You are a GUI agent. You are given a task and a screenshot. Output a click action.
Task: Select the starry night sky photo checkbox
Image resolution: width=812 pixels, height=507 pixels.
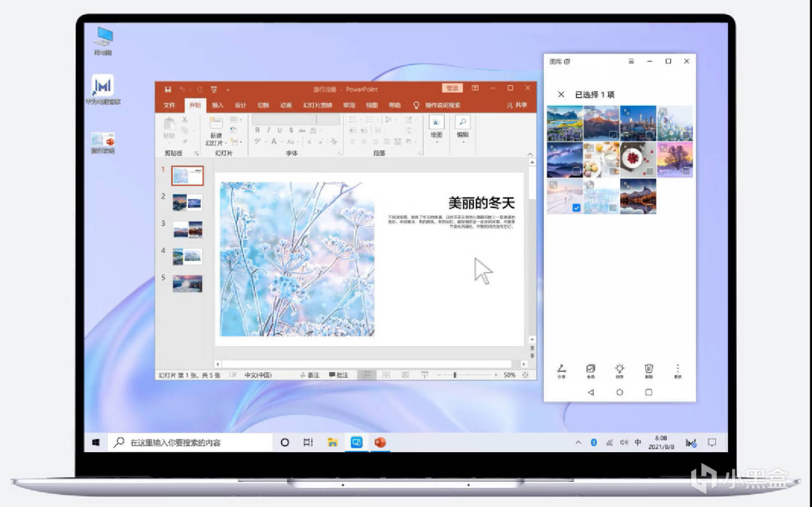coord(576,172)
